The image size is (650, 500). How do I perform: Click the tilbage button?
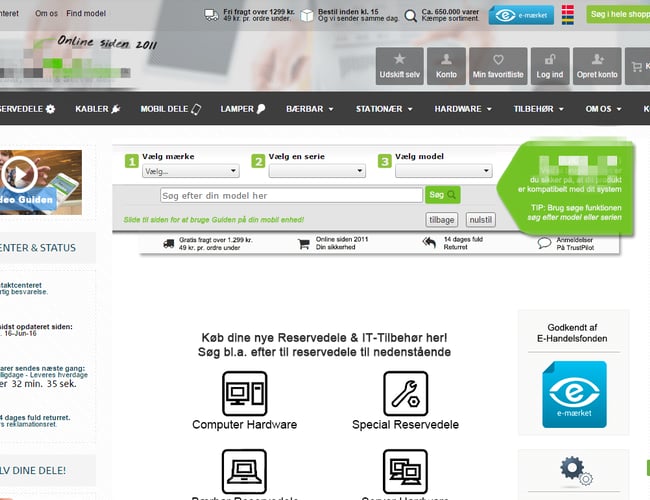point(441,220)
